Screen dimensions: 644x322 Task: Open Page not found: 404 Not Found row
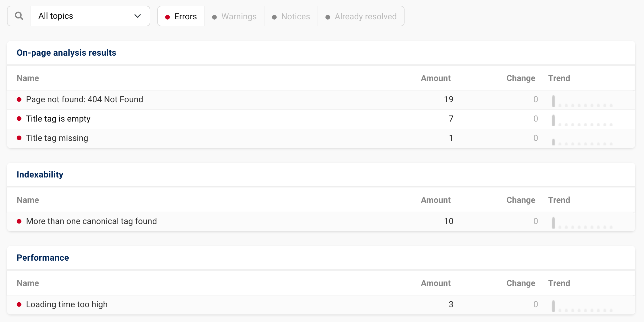pos(321,100)
